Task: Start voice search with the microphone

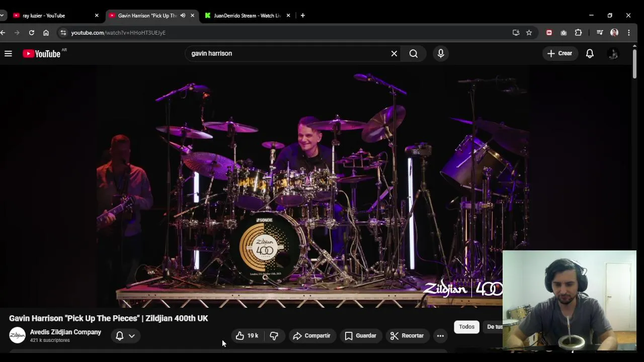Action: (441, 53)
